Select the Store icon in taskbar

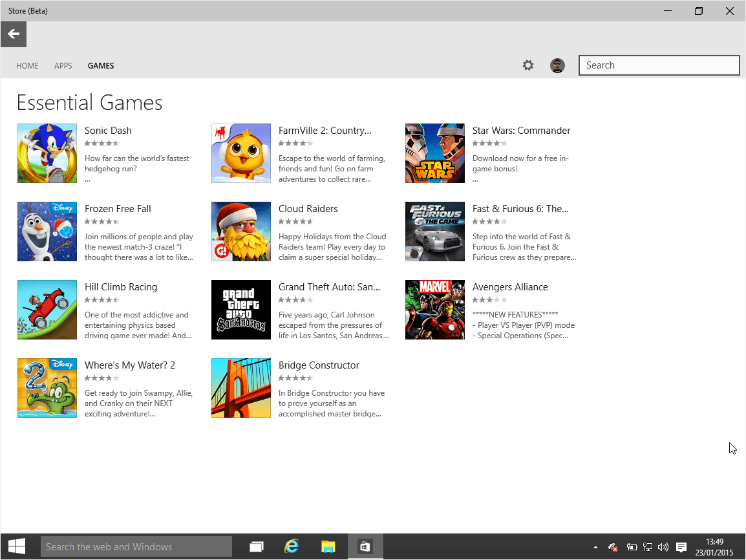(x=365, y=546)
